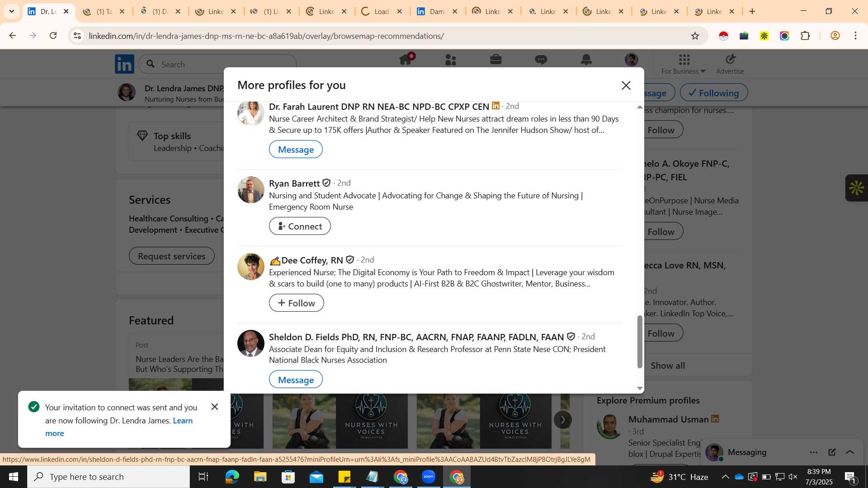868x488 pixels.
Task: Toggle the Following button on profile header
Action: tap(713, 93)
